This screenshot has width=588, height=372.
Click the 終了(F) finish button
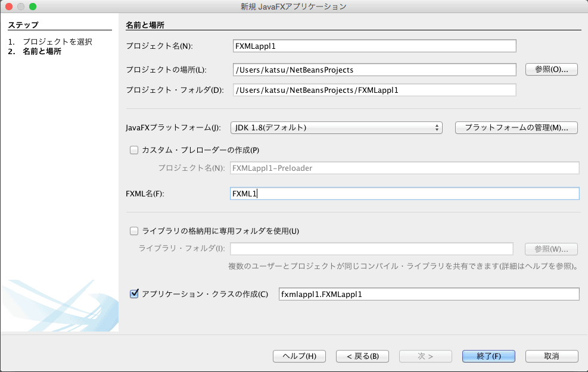[489, 356]
